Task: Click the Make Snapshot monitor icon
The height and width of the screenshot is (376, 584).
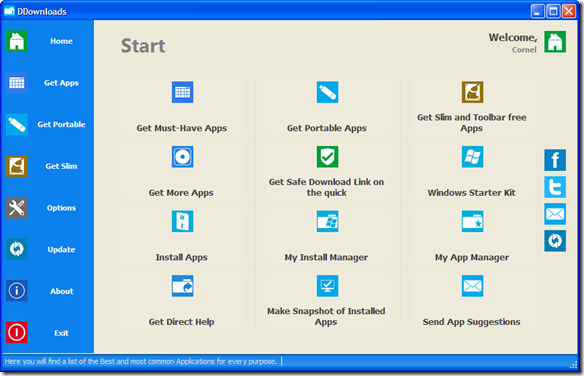Action: point(327,286)
